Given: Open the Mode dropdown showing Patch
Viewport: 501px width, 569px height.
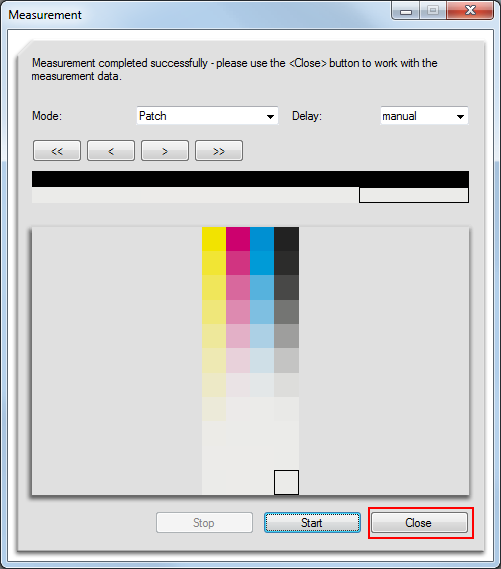Looking at the screenshot, I should coord(208,116).
